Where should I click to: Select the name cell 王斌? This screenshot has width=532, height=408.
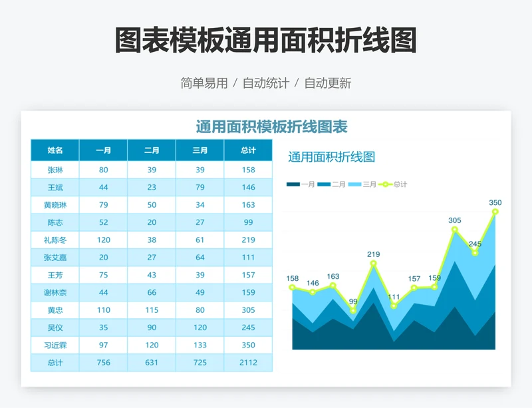pos(55,187)
